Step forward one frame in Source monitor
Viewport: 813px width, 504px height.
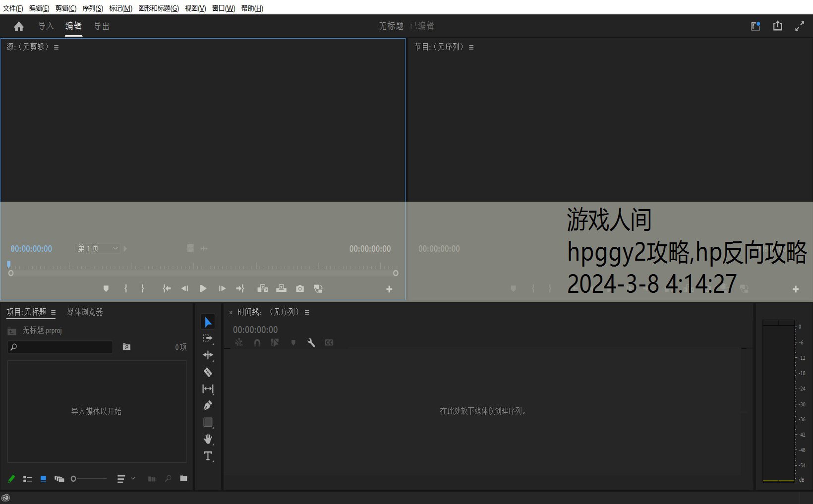click(222, 288)
